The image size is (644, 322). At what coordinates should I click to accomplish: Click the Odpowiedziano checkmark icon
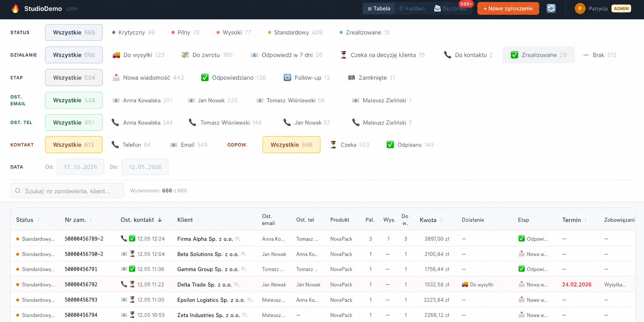[x=205, y=78]
